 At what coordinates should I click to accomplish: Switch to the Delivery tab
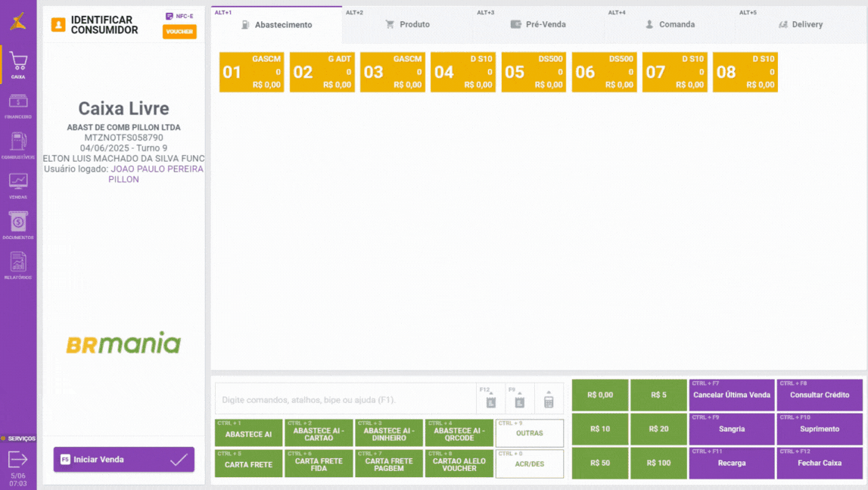[801, 25]
